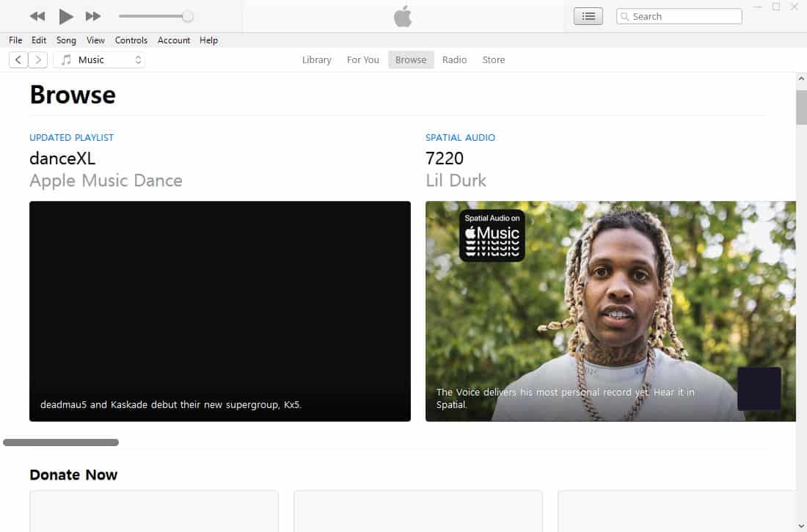The height and width of the screenshot is (532, 807).
Task: Switch to the For You tab
Action: pyautogui.click(x=363, y=59)
